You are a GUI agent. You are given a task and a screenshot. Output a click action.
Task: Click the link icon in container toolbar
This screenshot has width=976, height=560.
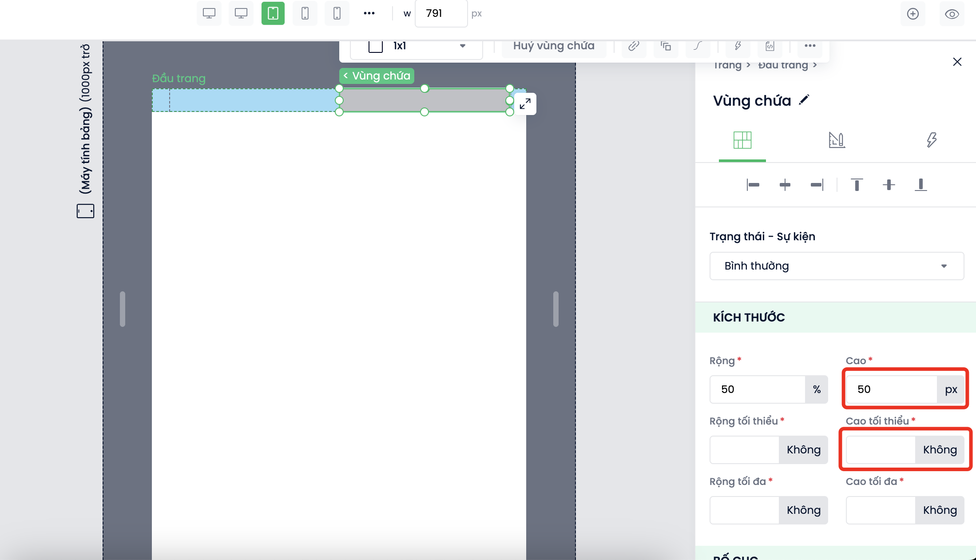point(634,46)
